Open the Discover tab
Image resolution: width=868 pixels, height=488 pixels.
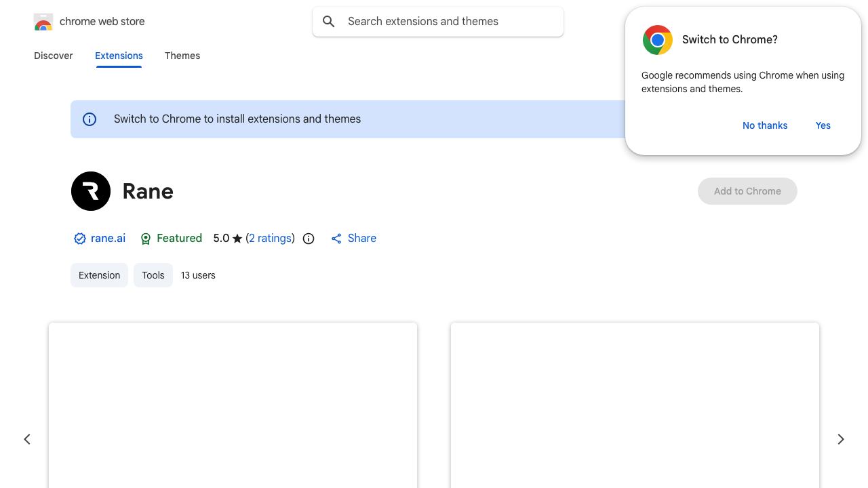pos(54,56)
